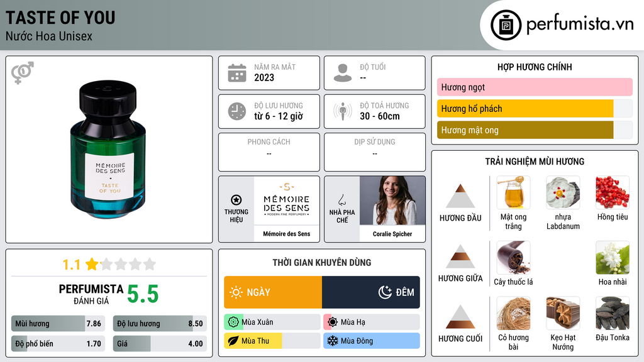The image size is (644, 362).
Task: Click the release year value 2023
Action: (x=264, y=78)
